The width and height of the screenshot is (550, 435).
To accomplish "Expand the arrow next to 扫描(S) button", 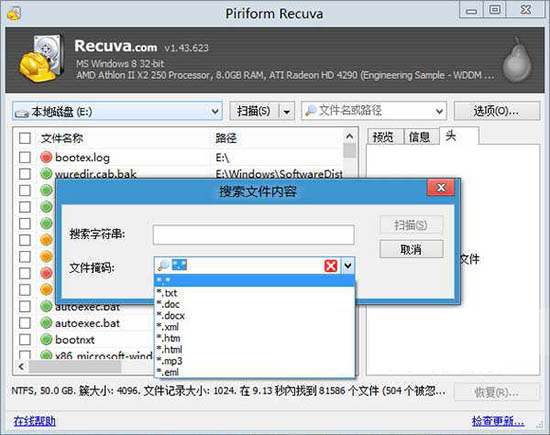I will coord(287,111).
